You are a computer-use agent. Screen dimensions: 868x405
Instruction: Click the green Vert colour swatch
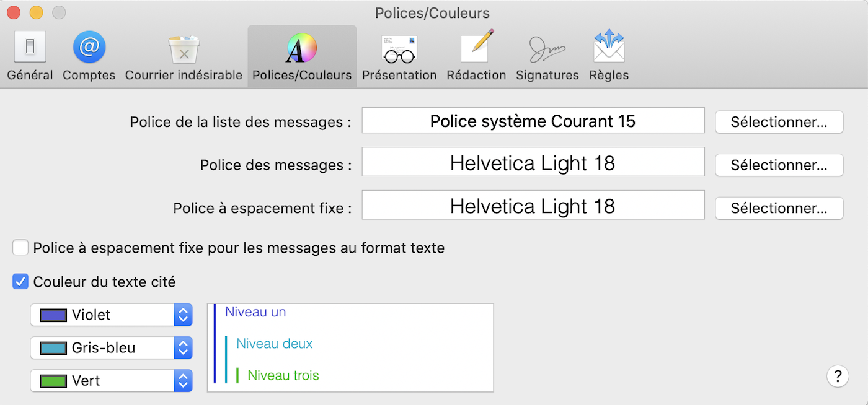tap(53, 380)
